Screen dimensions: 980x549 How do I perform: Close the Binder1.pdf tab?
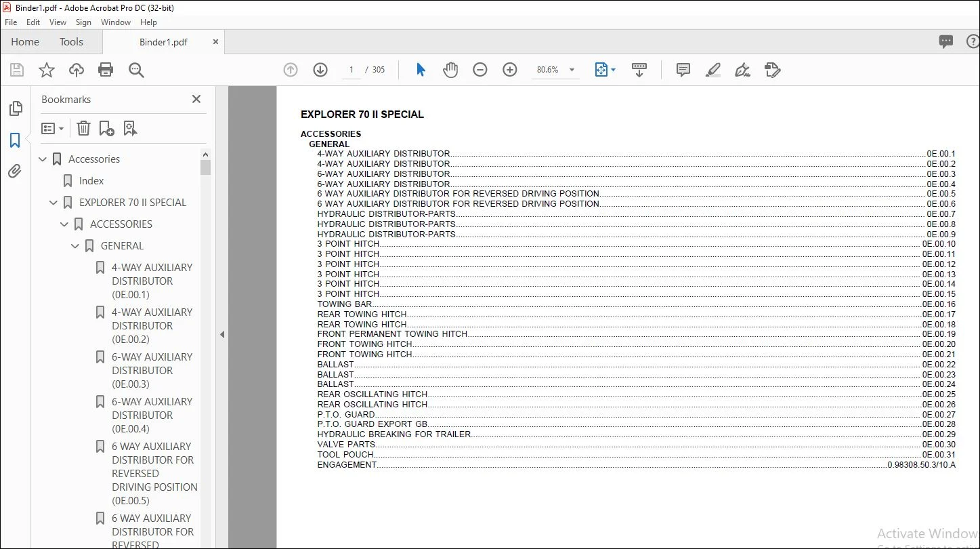pyautogui.click(x=216, y=42)
